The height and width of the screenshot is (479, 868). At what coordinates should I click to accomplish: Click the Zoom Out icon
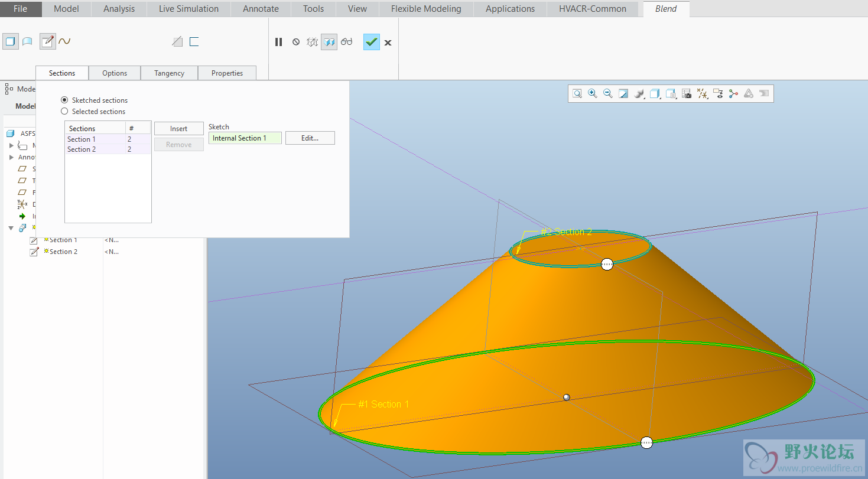(x=608, y=93)
